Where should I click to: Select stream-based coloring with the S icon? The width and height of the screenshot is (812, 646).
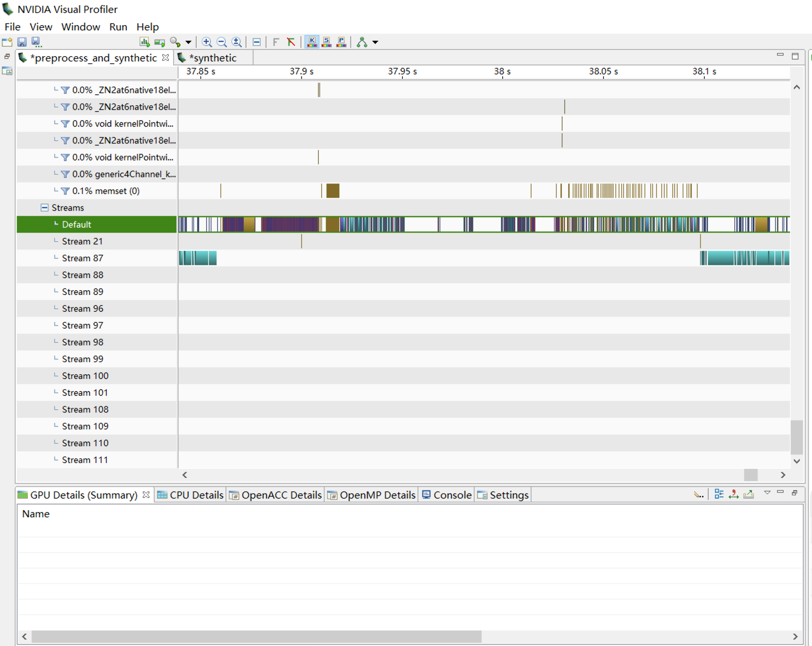(326, 42)
